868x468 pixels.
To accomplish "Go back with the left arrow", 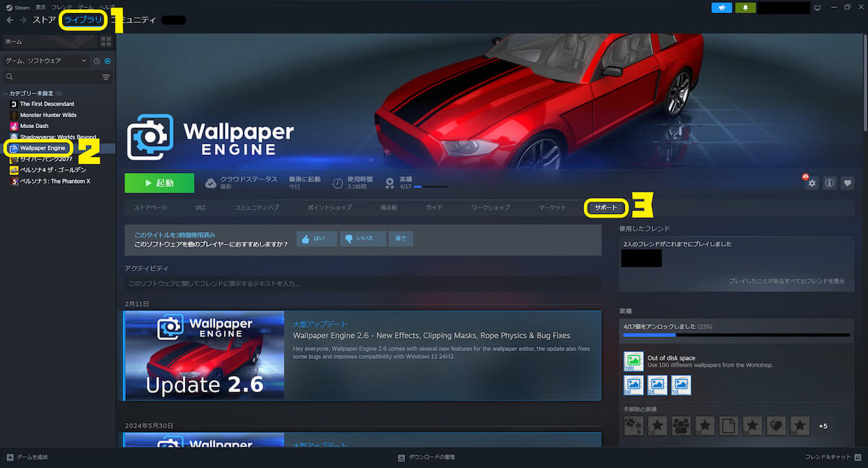I will [x=9, y=20].
